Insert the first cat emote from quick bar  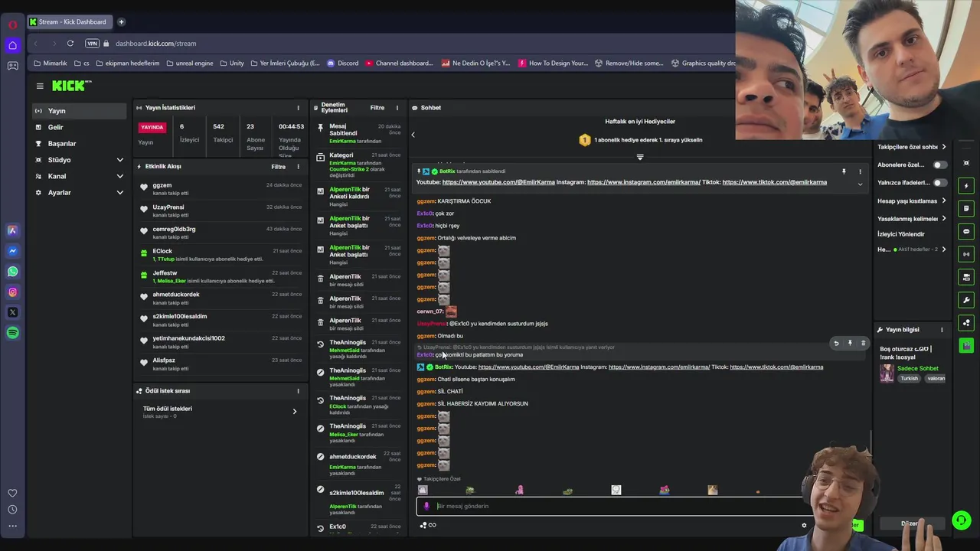423,491
